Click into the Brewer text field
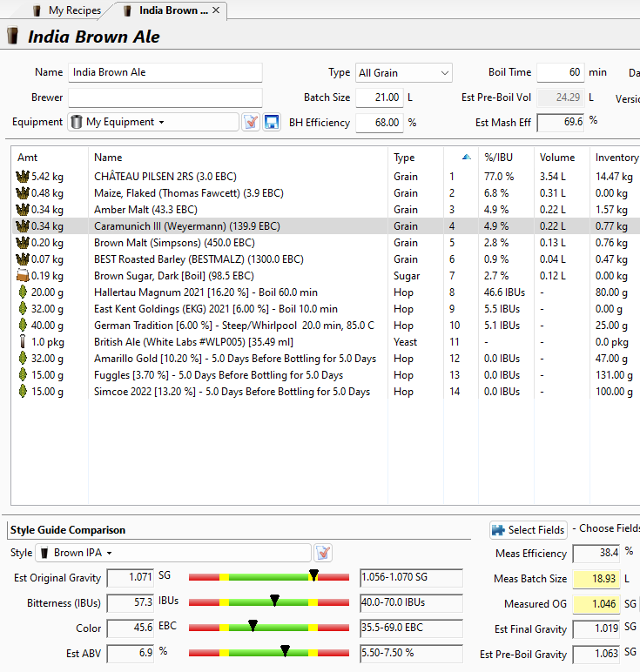This screenshot has width=640, height=672. 165,97
